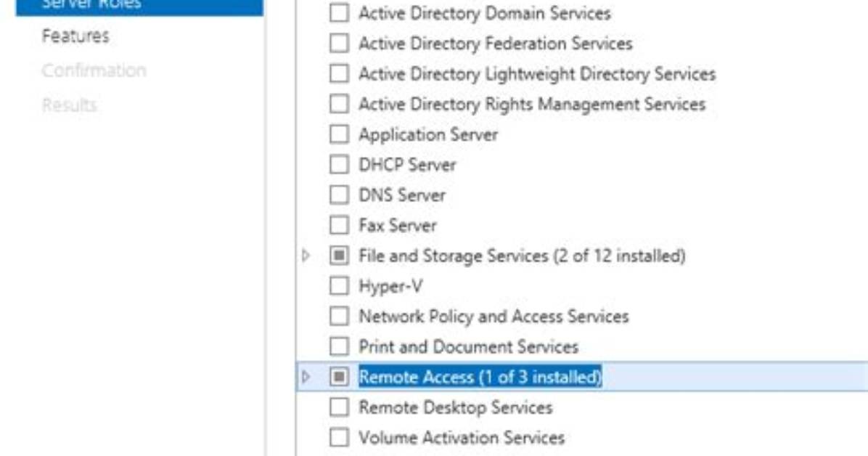The image size is (868, 456).
Task: Select the 'Fax Server' label text
Action: (398, 225)
